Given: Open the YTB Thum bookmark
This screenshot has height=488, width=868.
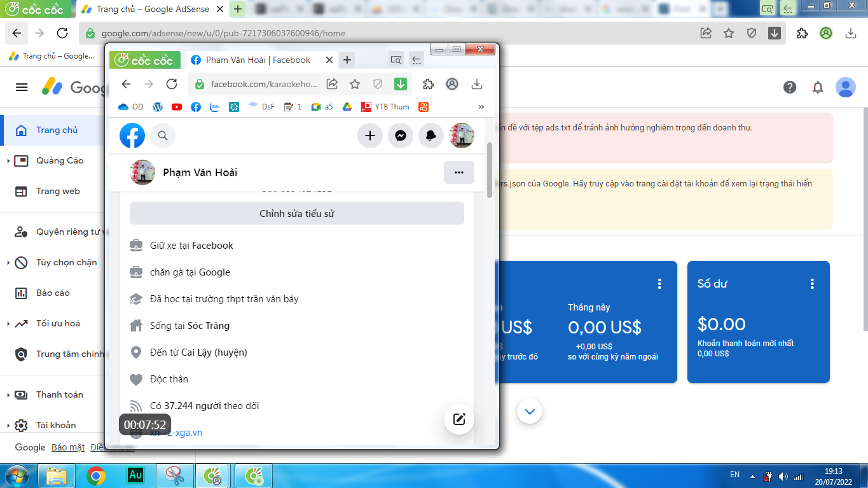Looking at the screenshot, I should (x=385, y=107).
